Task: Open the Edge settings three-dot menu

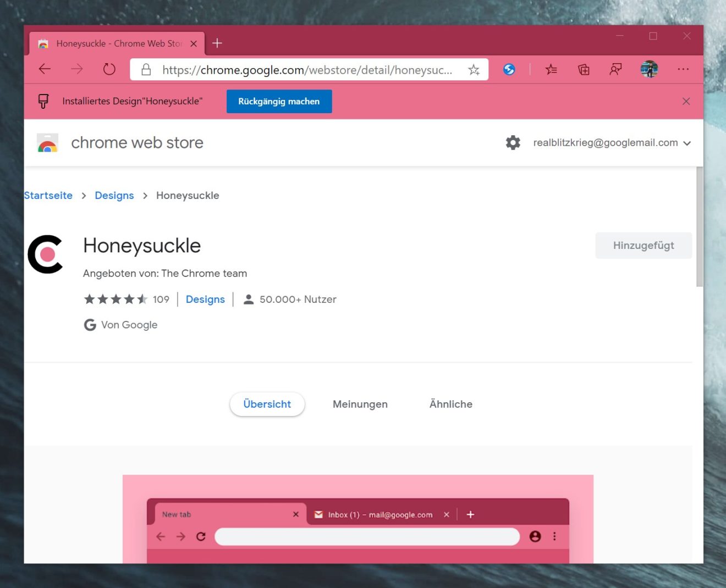Action: click(683, 69)
